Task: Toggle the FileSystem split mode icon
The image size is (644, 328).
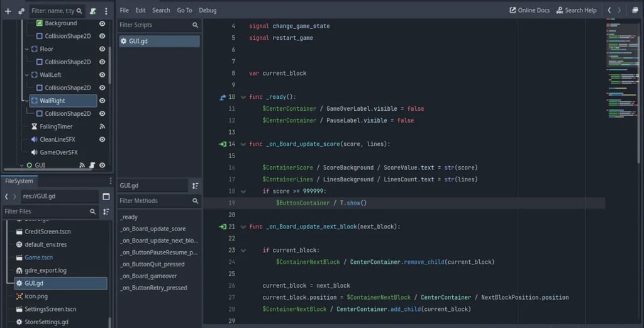Action: (x=106, y=196)
